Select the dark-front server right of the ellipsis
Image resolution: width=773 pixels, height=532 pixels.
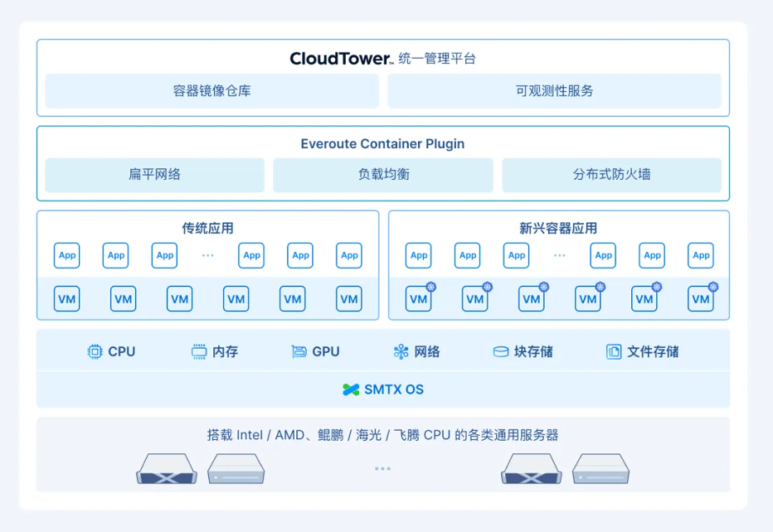[x=532, y=468]
